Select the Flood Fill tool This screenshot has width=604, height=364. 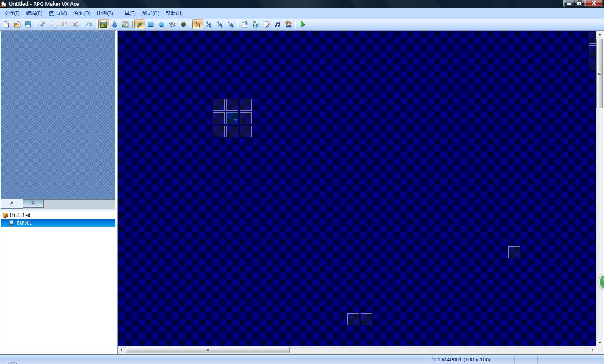point(172,24)
